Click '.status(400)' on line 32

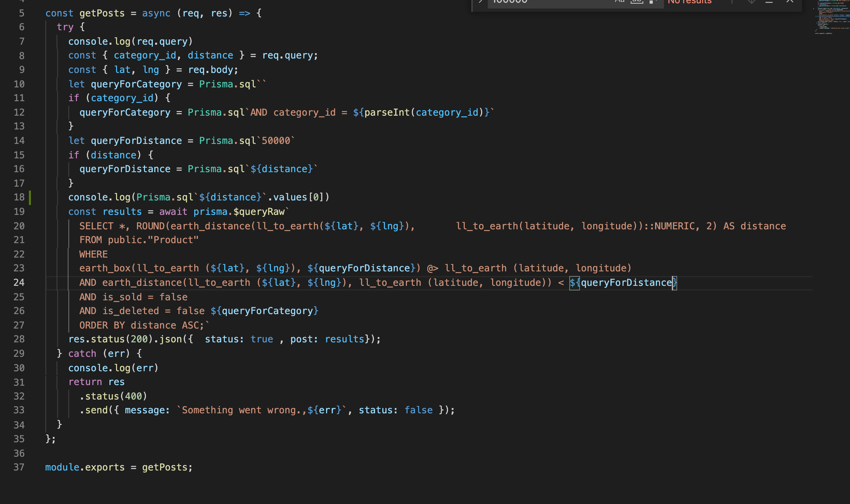pyautogui.click(x=113, y=396)
